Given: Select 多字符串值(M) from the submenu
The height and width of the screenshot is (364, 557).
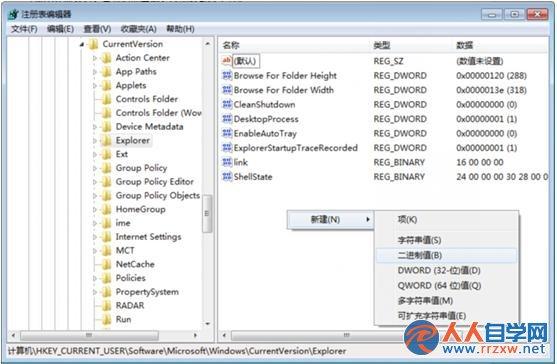Looking at the screenshot, I should click(x=446, y=301).
